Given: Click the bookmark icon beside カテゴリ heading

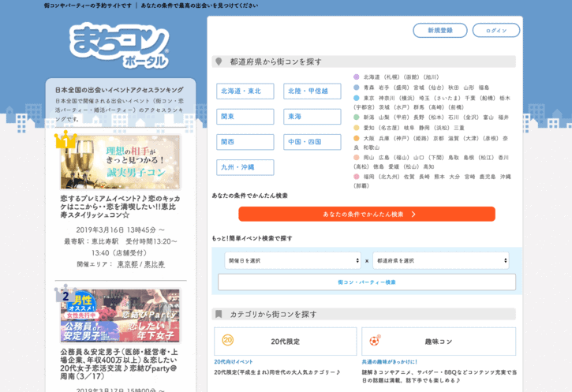Looking at the screenshot, I should [219, 314].
